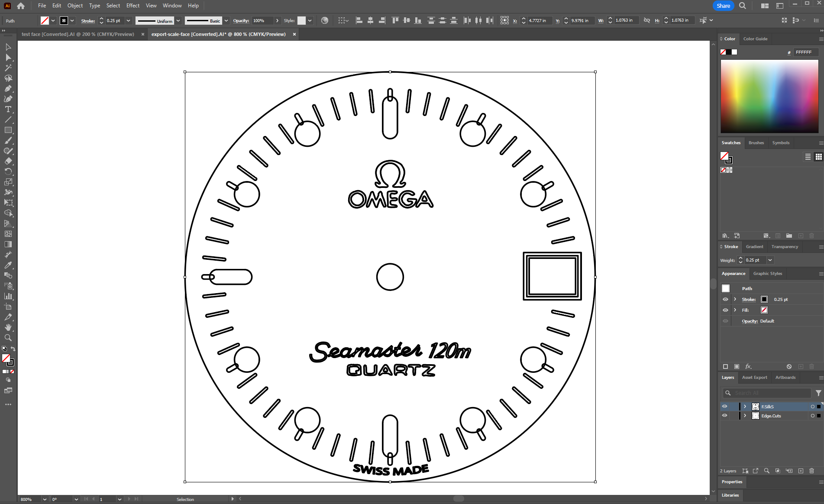Screen dimensions: 824x504
Task: Choose the Magic Wand tool
Action: [x=8, y=68]
